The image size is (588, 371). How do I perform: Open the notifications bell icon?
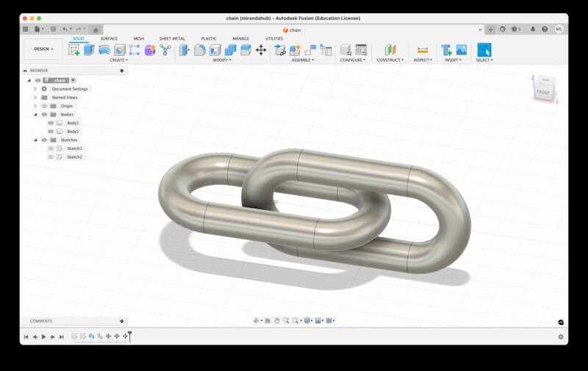point(532,29)
